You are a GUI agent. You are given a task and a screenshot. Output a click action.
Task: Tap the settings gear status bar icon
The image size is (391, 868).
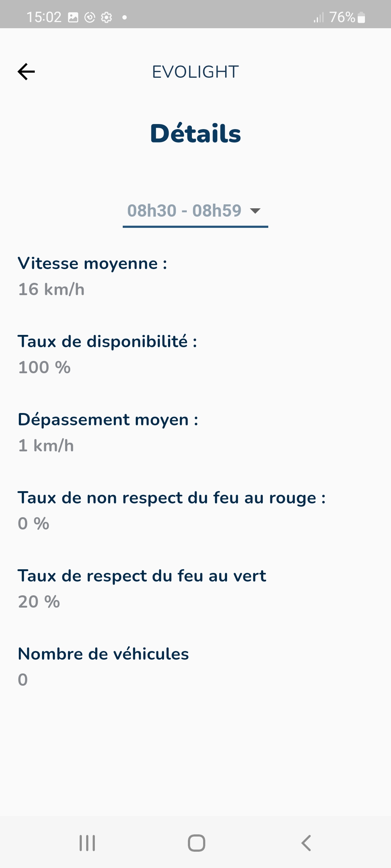pos(106,17)
